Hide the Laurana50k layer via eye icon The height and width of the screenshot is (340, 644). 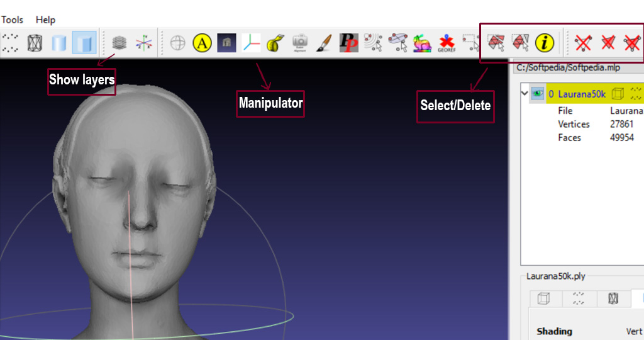click(x=538, y=94)
